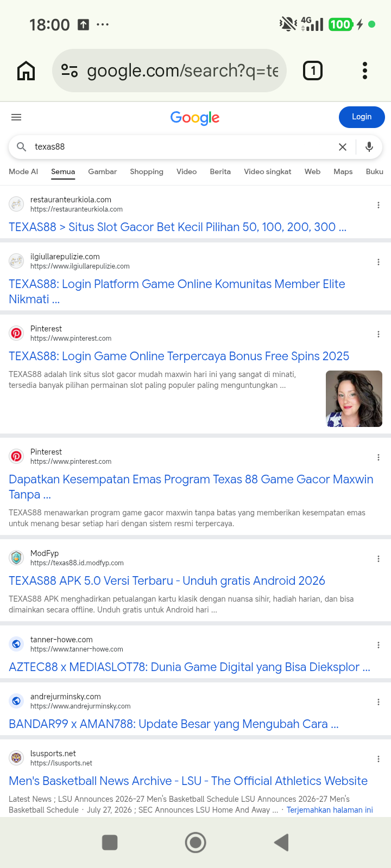
Task: Open more options for ModFyp result
Action: 379,559
